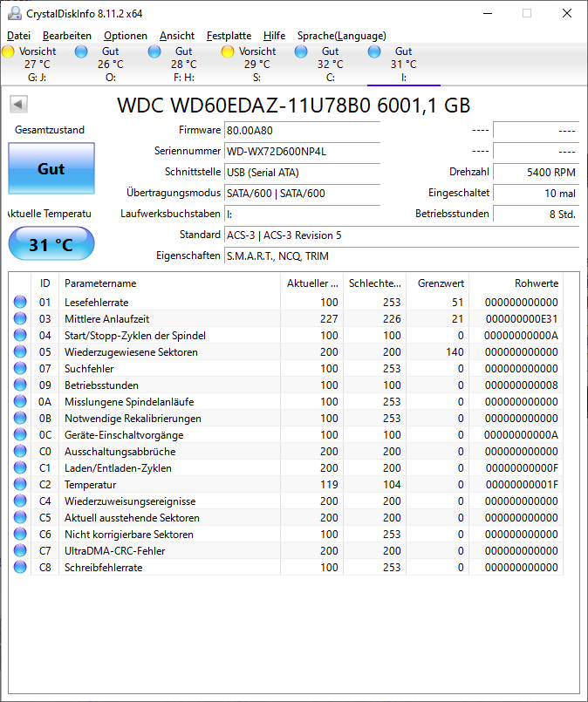The width and height of the screenshot is (588, 702).
Task: Open the Datei menu
Action: [x=19, y=36]
